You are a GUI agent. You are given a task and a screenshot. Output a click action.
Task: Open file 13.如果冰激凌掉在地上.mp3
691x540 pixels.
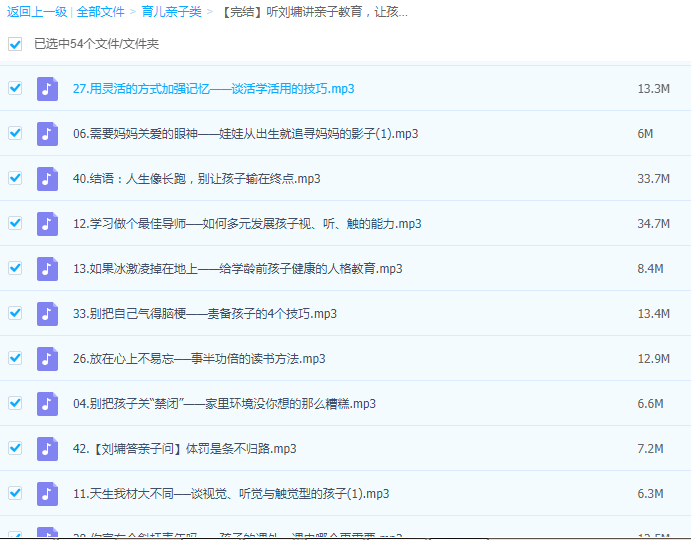pos(238,269)
